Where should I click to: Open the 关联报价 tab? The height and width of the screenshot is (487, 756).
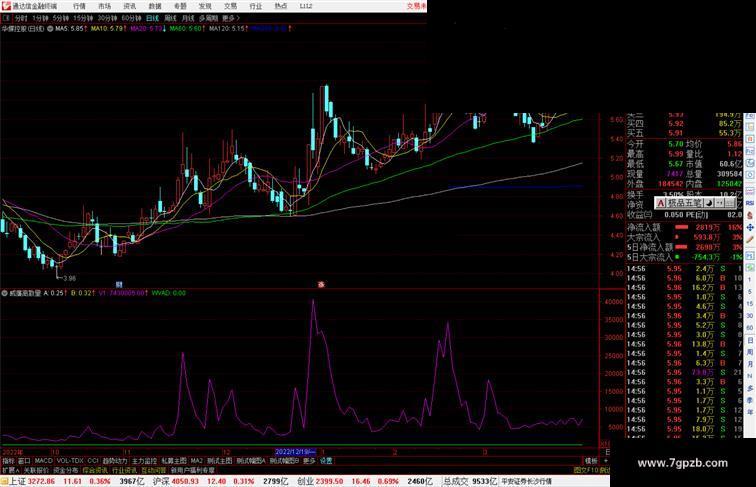(x=36, y=470)
